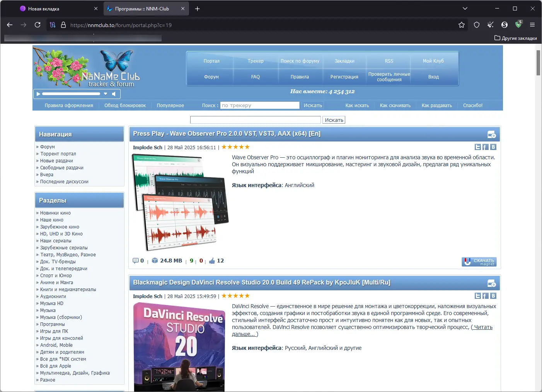
Task: Bookmark this page with the star icon
Action: 462,25
